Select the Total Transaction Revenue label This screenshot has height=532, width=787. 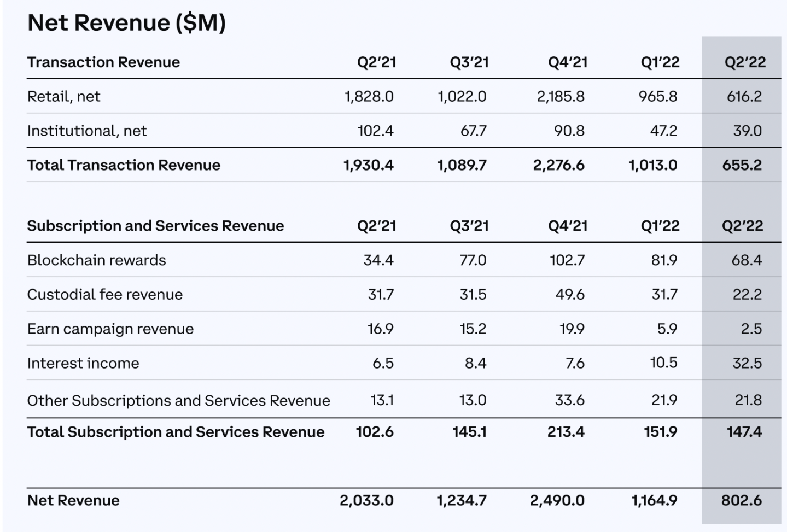point(124,165)
